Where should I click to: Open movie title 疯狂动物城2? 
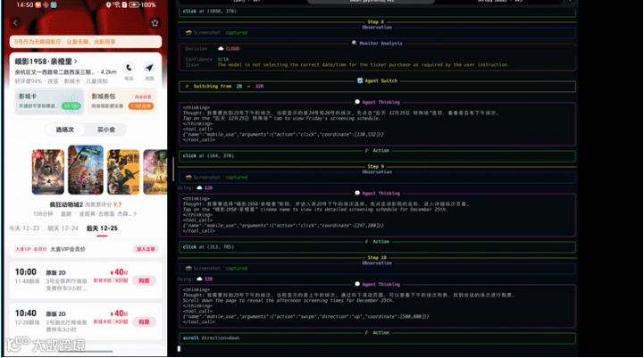click(x=66, y=204)
